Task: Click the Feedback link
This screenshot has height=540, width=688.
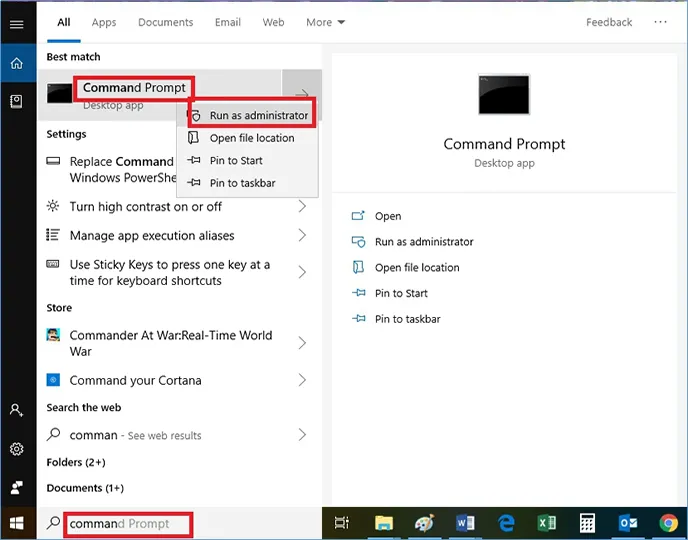Action: click(x=609, y=22)
